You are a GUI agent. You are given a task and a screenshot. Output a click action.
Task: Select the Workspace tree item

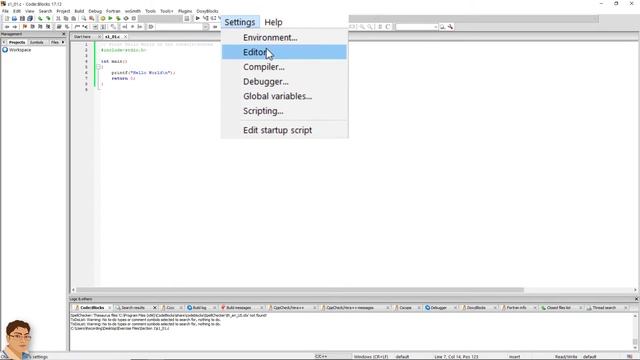(x=20, y=50)
